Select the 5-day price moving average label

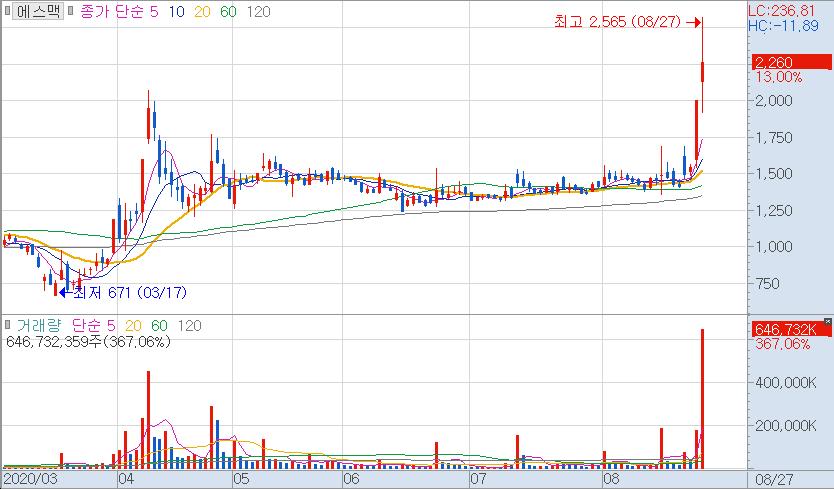click(154, 11)
